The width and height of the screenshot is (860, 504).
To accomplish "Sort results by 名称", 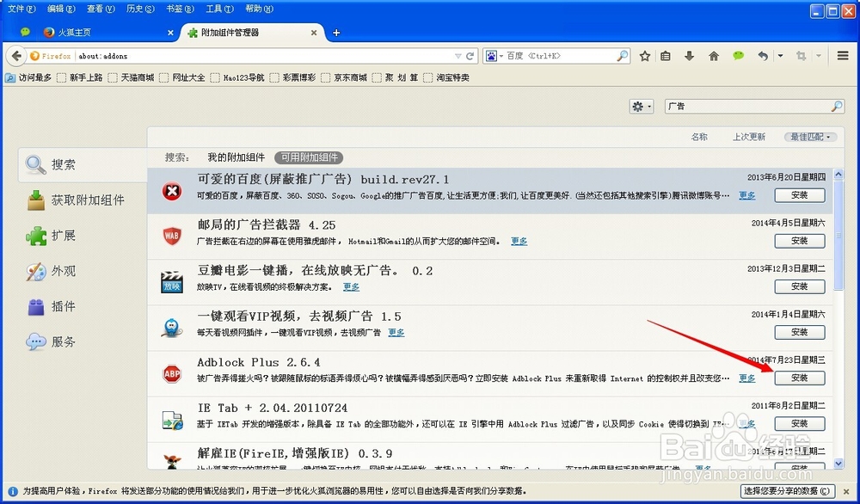I will point(698,137).
